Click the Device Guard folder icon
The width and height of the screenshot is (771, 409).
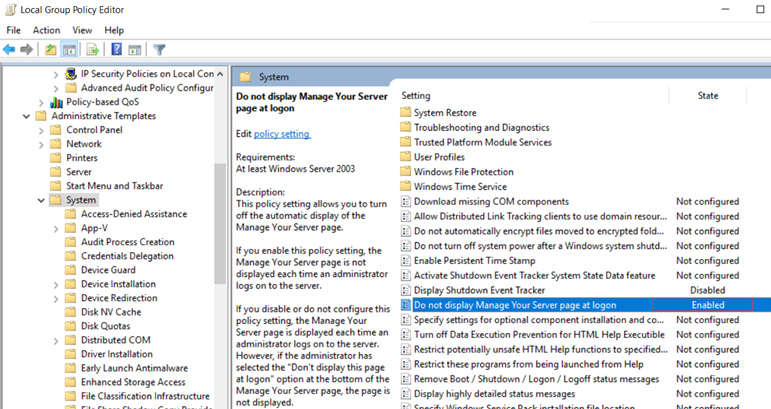click(71, 270)
